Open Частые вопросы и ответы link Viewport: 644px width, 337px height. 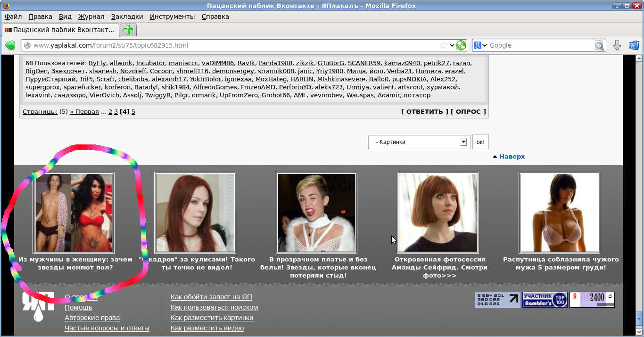coord(107,328)
